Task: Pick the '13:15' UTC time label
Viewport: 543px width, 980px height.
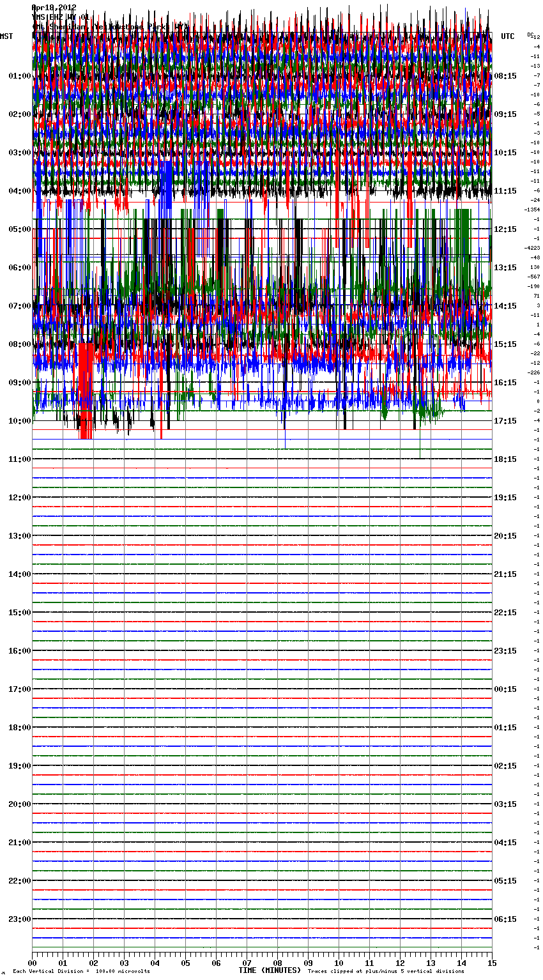Action: [x=505, y=268]
